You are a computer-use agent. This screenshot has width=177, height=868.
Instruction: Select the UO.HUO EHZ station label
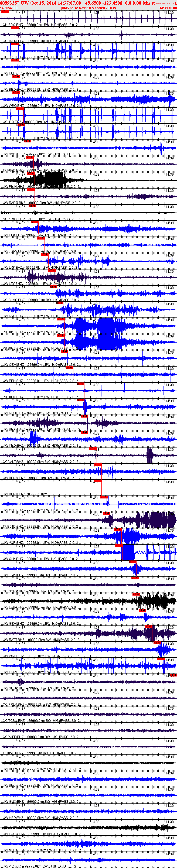(40, 138)
